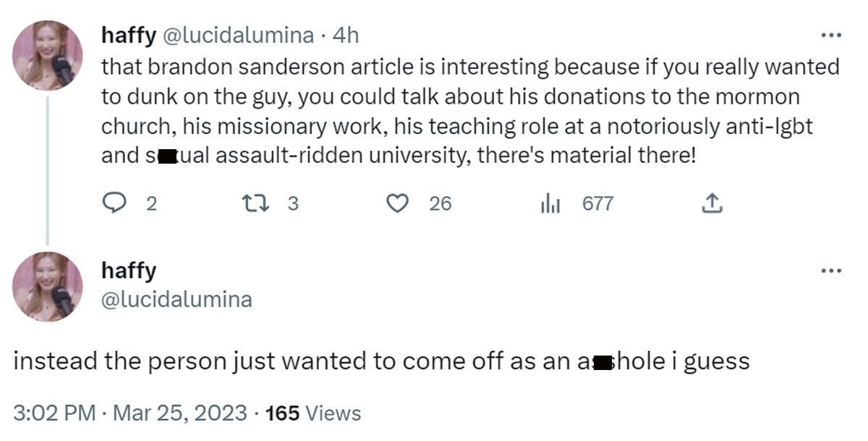Screen dimensions: 868x441
Task: Click the 3:02 PM · Mar 25, 2023 timestamp
Action: (132, 413)
